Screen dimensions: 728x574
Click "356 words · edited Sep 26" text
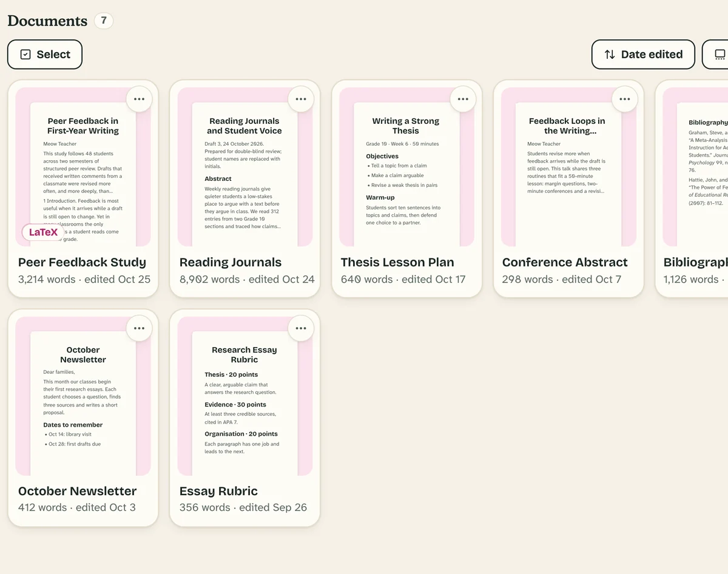point(243,507)
